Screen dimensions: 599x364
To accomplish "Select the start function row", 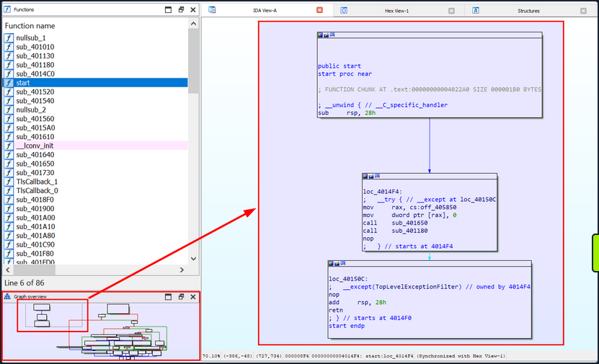I will coord(95,83).
